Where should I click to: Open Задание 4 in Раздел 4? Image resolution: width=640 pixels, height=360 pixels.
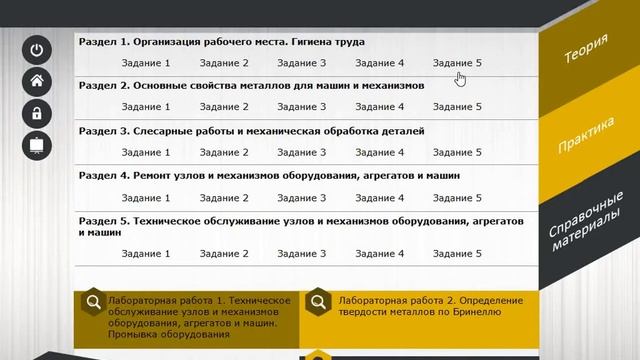[380, 198]
